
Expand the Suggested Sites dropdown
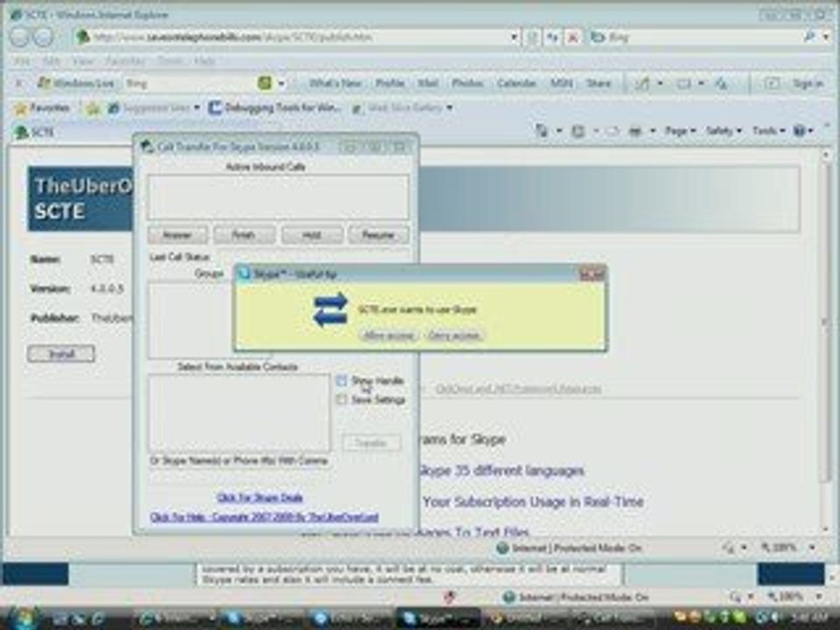(197, 108)
